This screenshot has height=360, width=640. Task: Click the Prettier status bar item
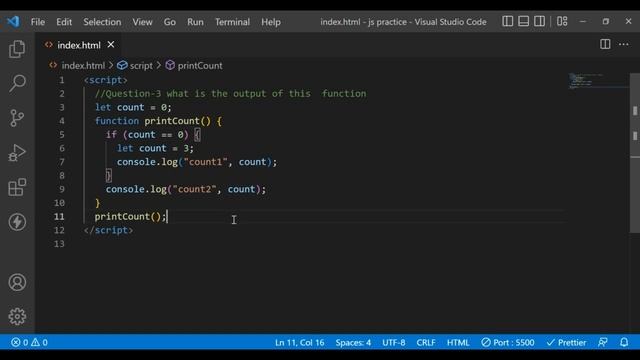pyautogui.click(x=567, y=342)
